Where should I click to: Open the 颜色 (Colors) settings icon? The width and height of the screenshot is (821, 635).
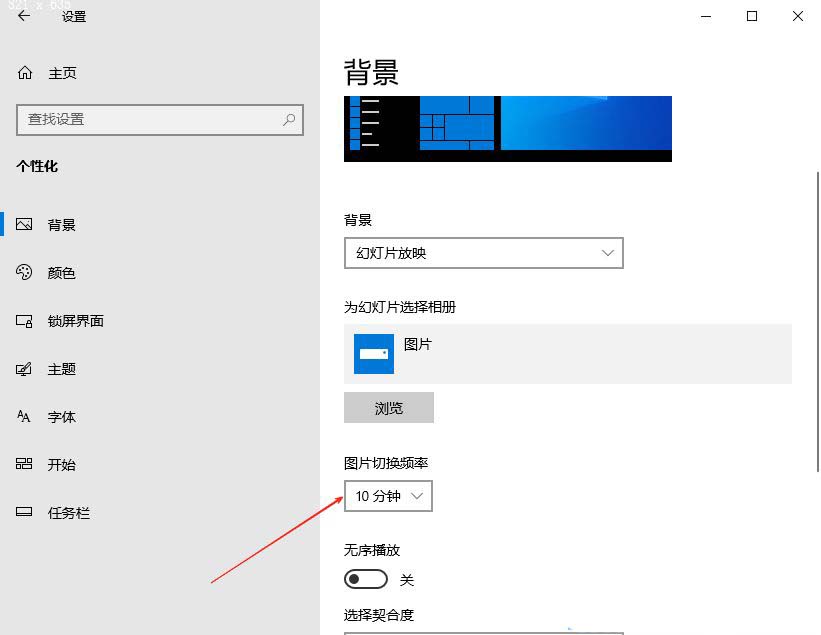pos(25,272)
